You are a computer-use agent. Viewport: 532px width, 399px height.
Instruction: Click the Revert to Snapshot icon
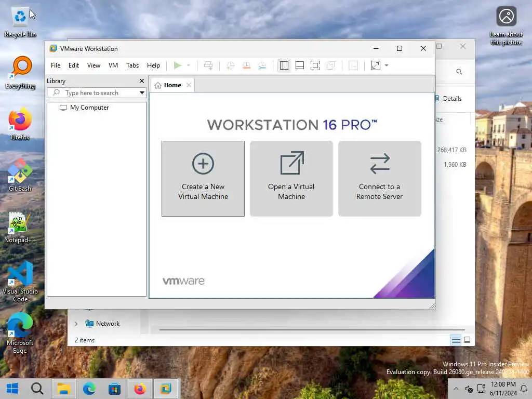246,65
